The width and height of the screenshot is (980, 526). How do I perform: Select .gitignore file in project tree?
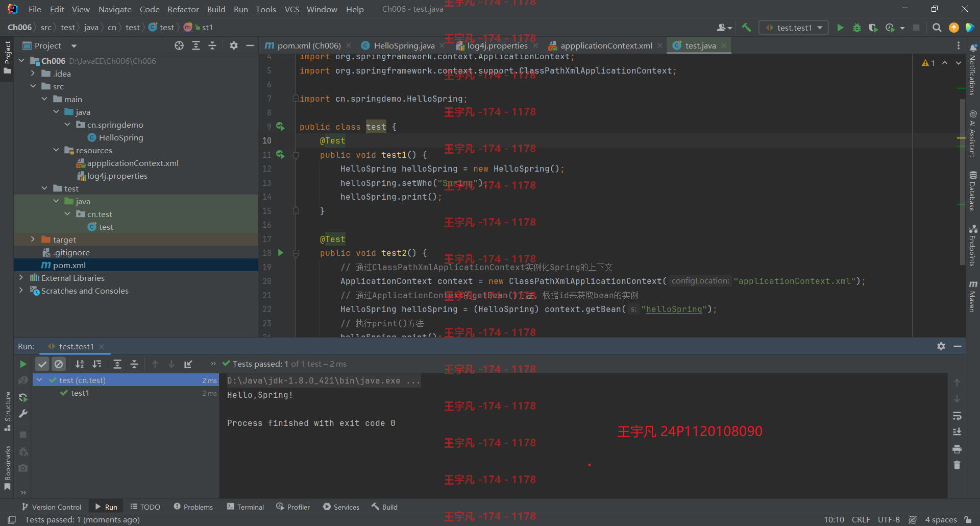(x=66, y=252)
